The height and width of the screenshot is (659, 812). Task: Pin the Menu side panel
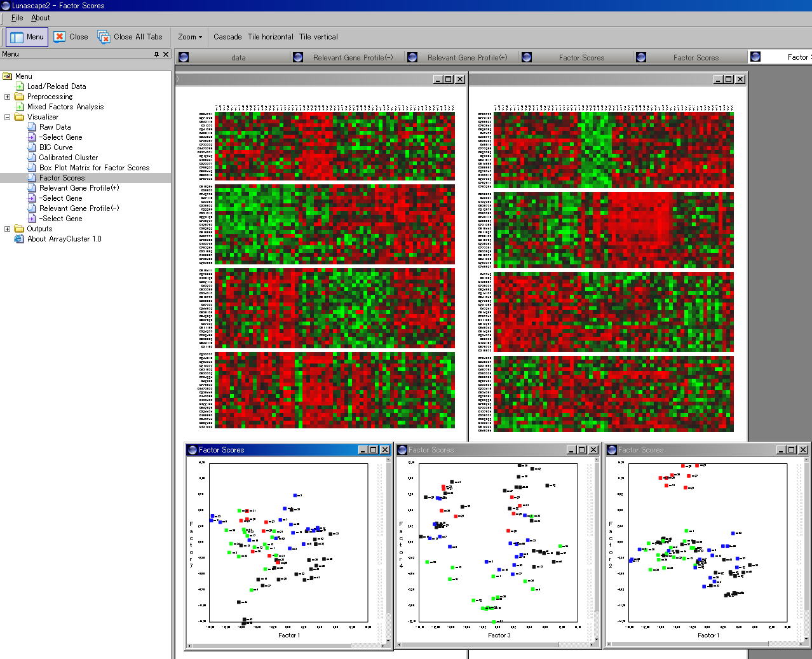tap(157, 55)
